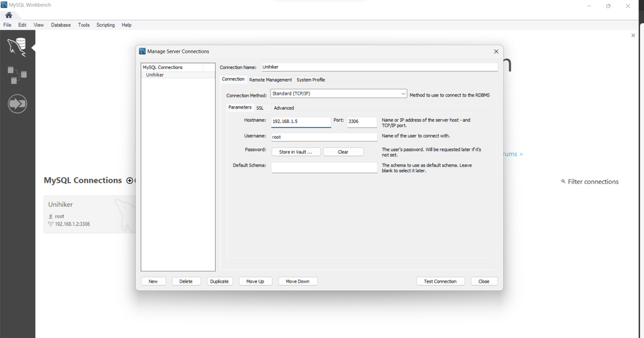This screenshot has width=644, height=338.
Task: Open the Edit menu
Action: (x=22, y=25)
